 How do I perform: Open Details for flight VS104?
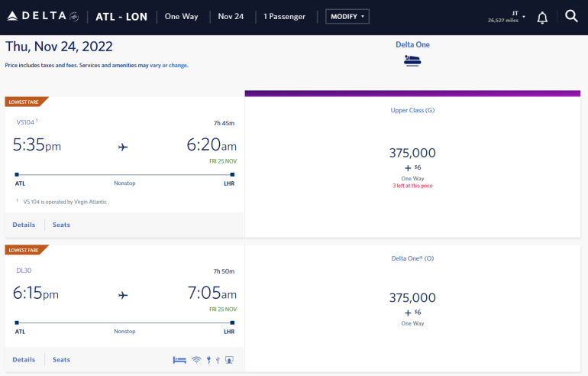click(24, 225)
